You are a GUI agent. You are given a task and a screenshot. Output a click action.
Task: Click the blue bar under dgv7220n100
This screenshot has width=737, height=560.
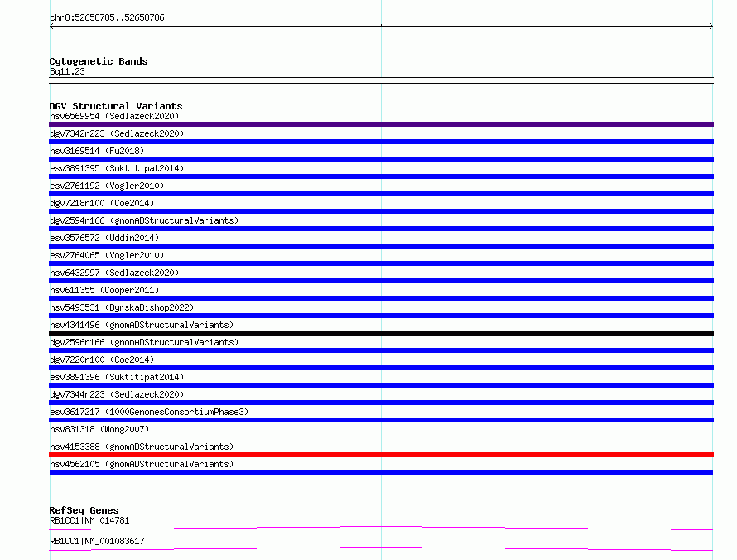381,368
